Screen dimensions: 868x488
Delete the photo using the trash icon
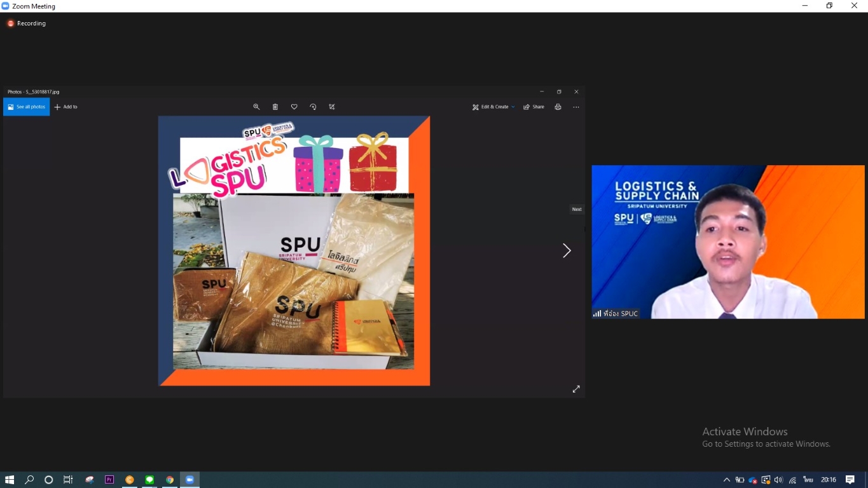(275, 107)
